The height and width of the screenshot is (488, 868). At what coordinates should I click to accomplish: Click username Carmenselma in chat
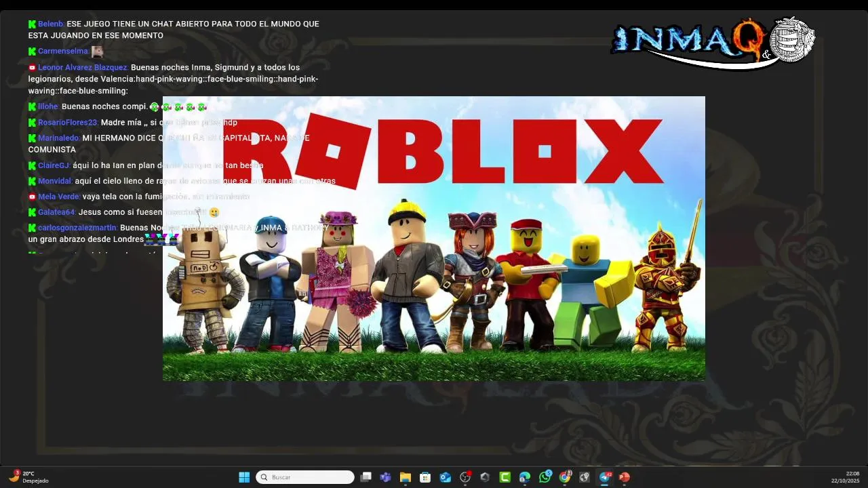(63, 52)
